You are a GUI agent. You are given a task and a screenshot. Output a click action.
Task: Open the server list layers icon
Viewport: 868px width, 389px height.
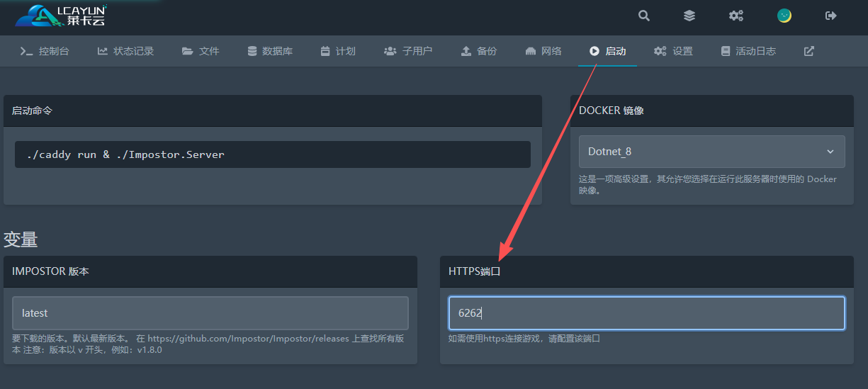click(x=689, y=16)
